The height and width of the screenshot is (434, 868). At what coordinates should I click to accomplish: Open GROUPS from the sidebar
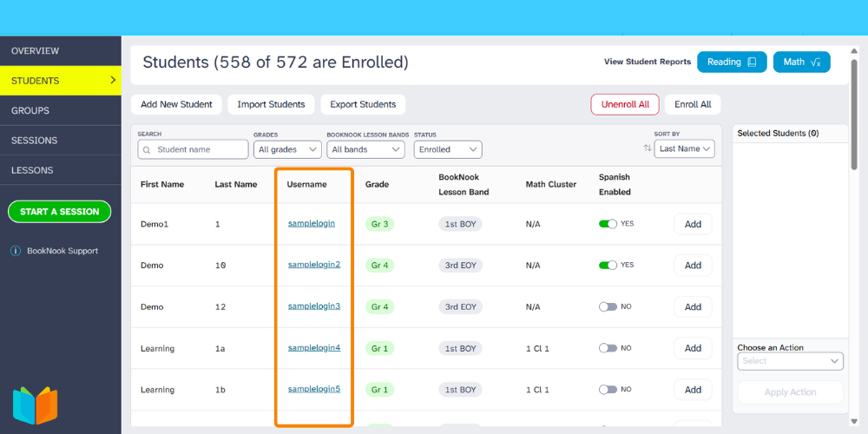pos(61,111)
